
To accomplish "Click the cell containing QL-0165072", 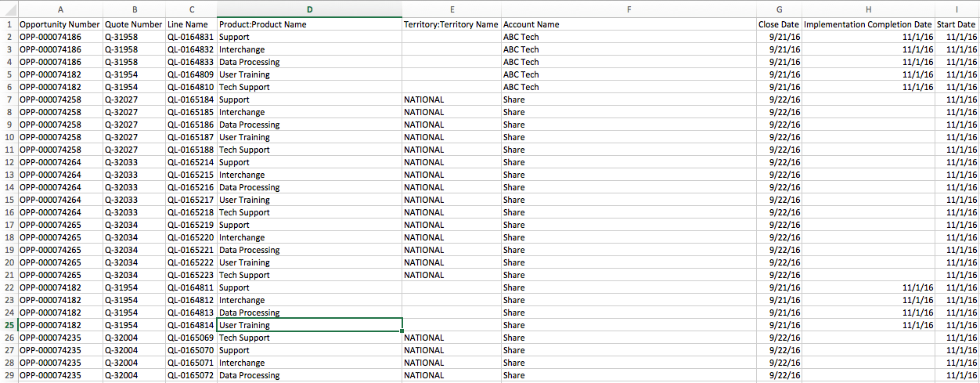I will pyautogui.click(x=191, y=375).
